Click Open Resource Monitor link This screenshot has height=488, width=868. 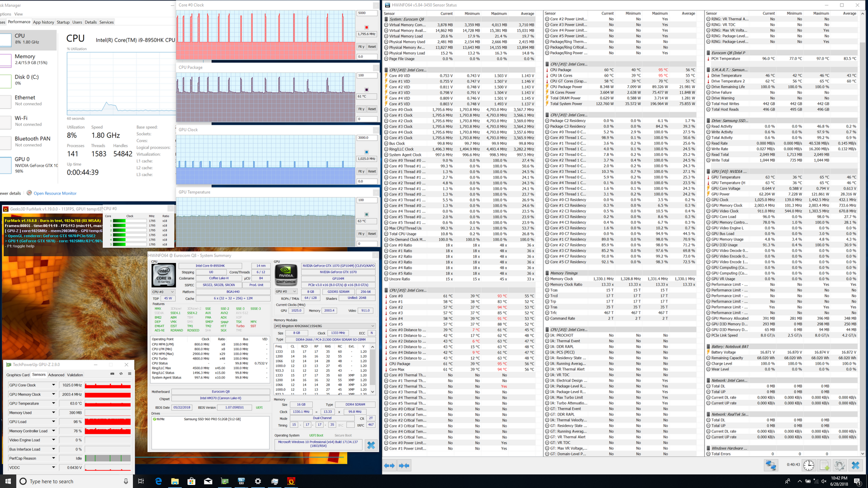tap(55, 193)
